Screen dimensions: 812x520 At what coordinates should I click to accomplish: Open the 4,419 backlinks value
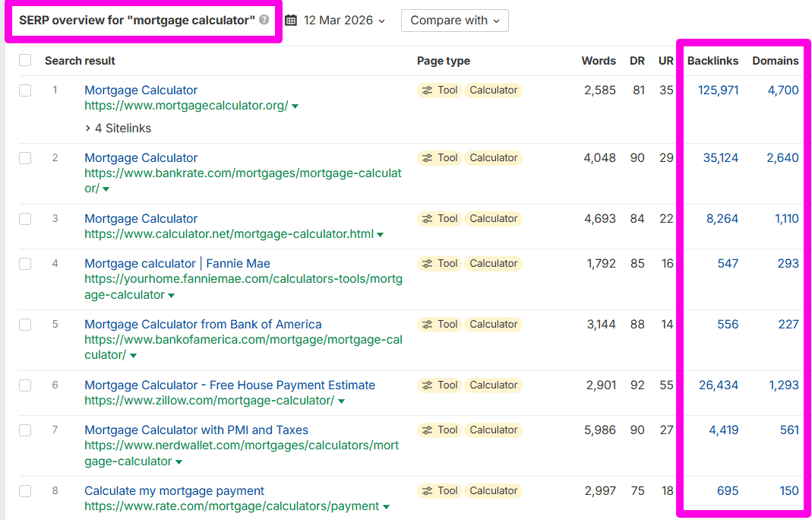723,430
